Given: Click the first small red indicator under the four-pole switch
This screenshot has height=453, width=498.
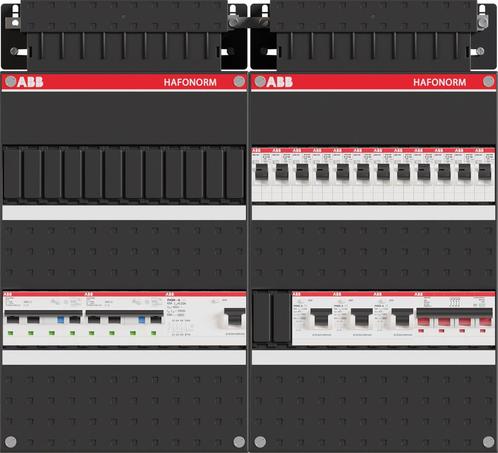Looking at the screenshot, I should (x=421, y=331).
